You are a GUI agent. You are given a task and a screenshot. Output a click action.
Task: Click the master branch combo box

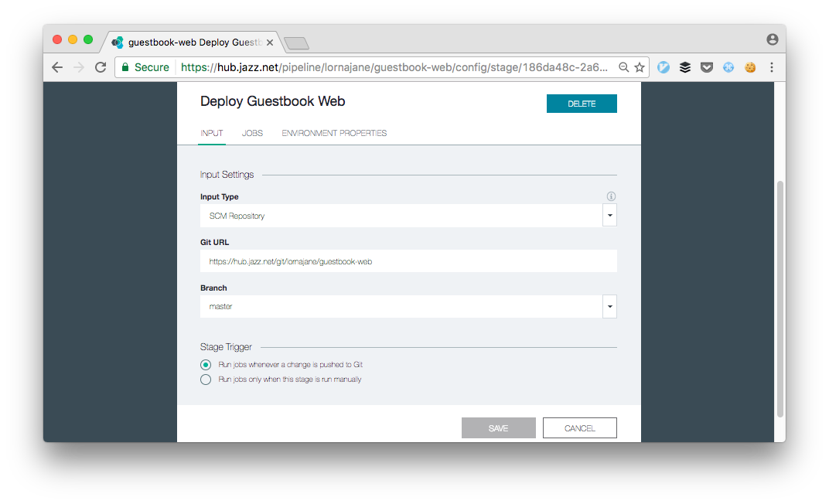pyautogui.click(x=408, y=306)
